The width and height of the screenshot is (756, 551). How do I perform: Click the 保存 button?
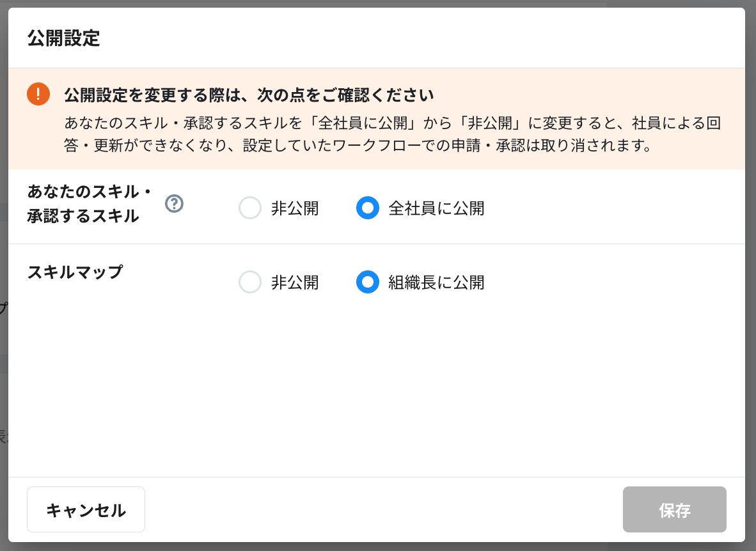click(x=674, y=509)
